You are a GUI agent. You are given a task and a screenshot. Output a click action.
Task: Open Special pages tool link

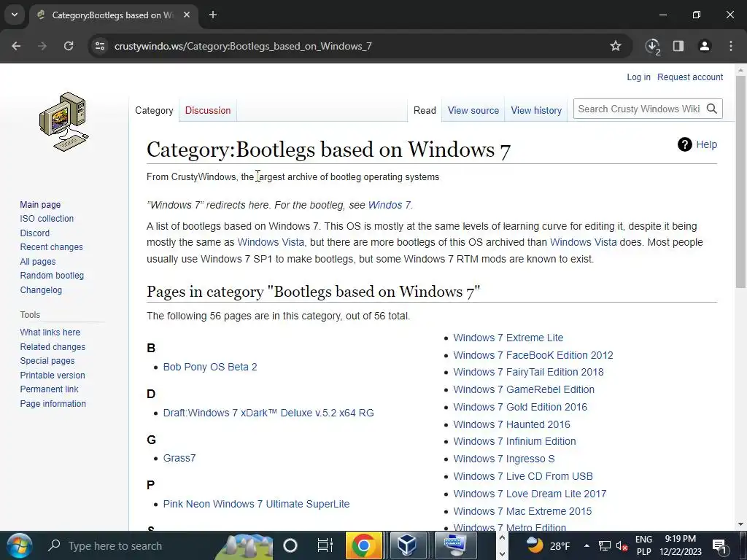pos(47,361)
